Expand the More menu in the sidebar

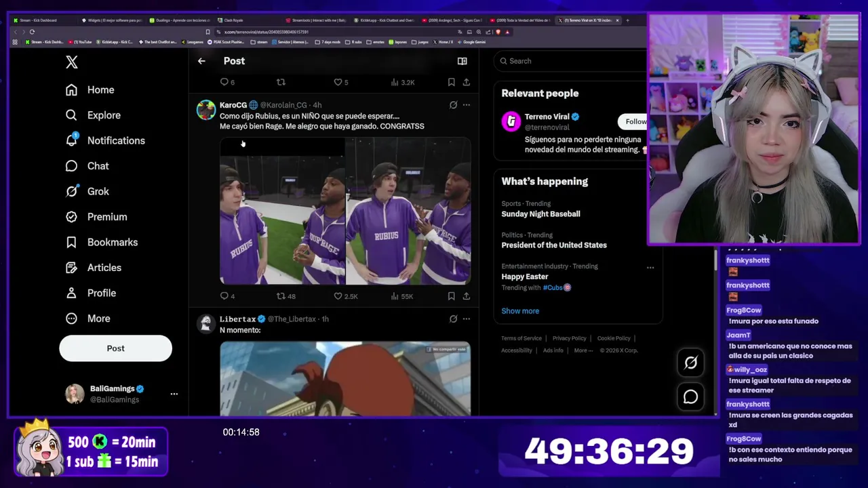click(88, 319)
